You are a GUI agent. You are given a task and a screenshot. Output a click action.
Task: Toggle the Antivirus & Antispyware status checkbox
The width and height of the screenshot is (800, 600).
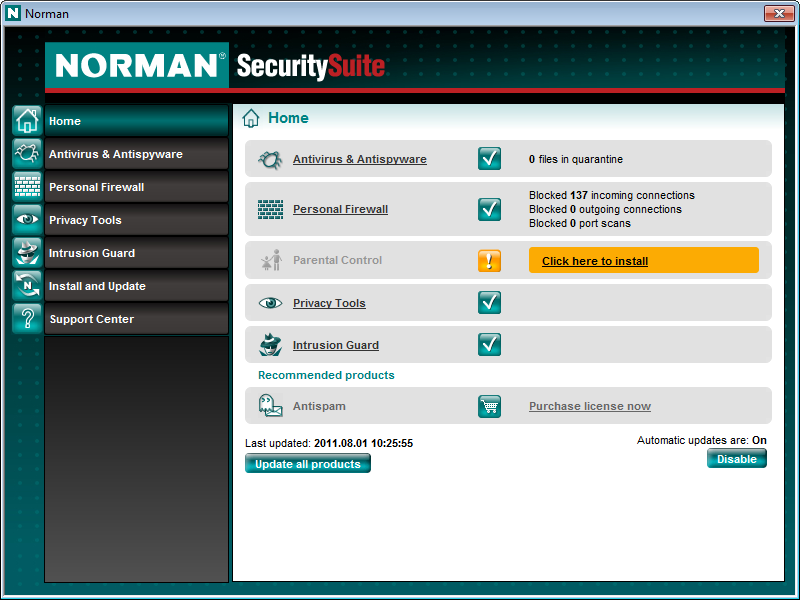(489, 159)
